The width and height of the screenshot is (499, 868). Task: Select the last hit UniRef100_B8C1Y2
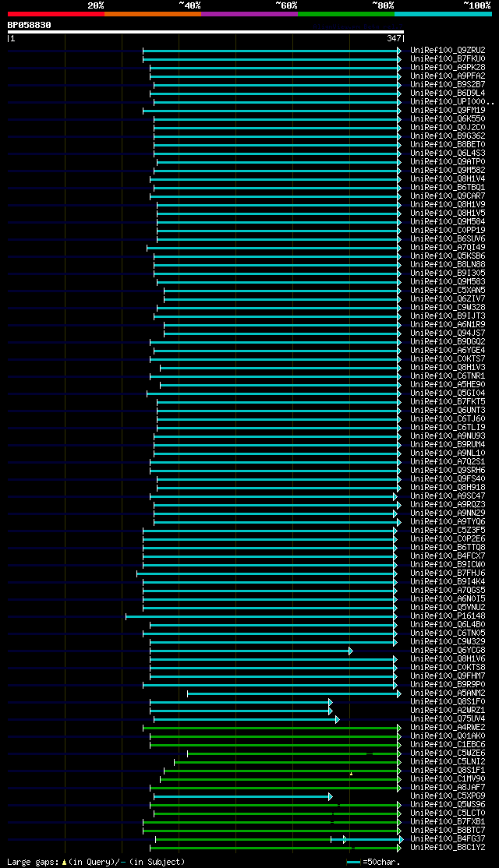448,848
